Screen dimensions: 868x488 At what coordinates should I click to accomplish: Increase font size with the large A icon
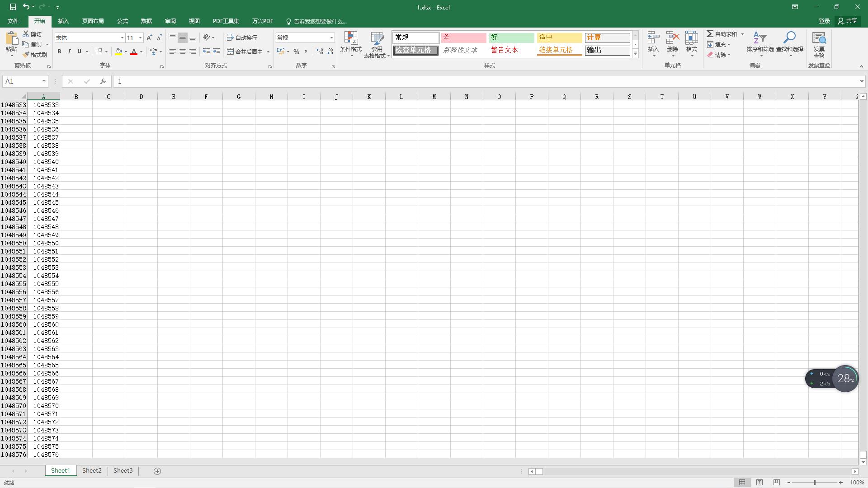(149, 38)
